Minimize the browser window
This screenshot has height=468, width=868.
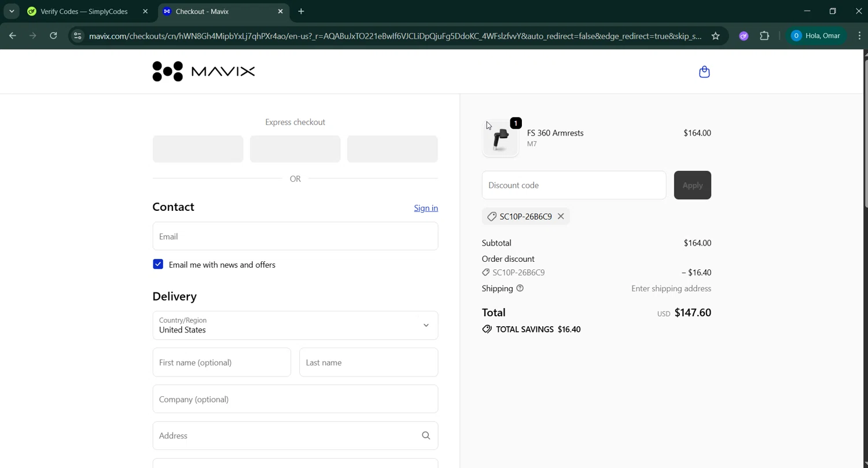[x=807, y=11]
